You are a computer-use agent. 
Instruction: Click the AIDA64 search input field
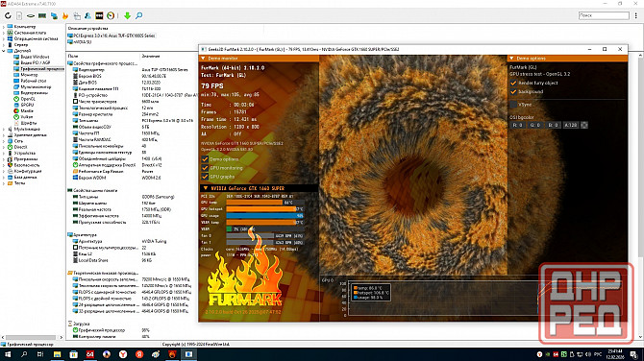(x=604, y=15)
